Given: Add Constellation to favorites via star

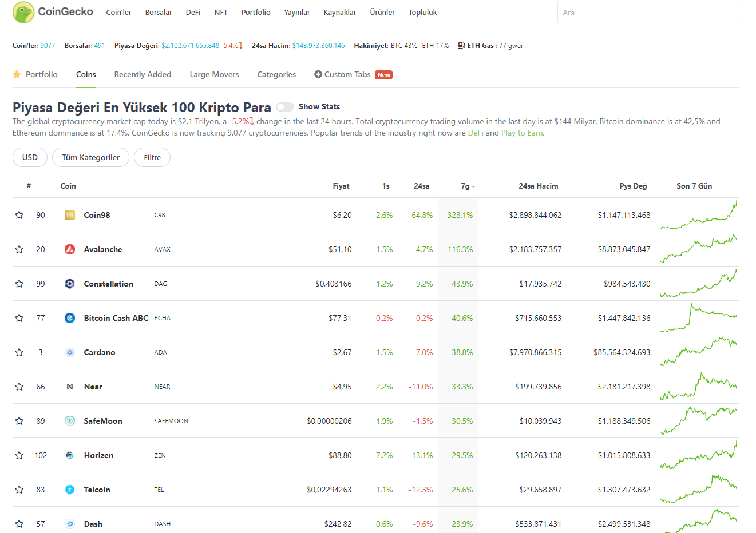Looking at the screenshot, I should pos(19,284).
